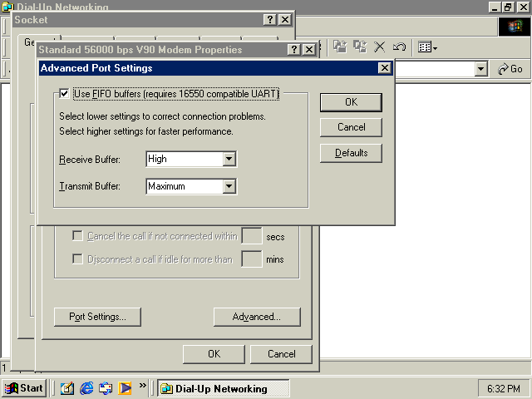Click the taskbar clock 6:32 PM
Image resolution: width=532 pixels, height=399 pixels.
[504, 388]
